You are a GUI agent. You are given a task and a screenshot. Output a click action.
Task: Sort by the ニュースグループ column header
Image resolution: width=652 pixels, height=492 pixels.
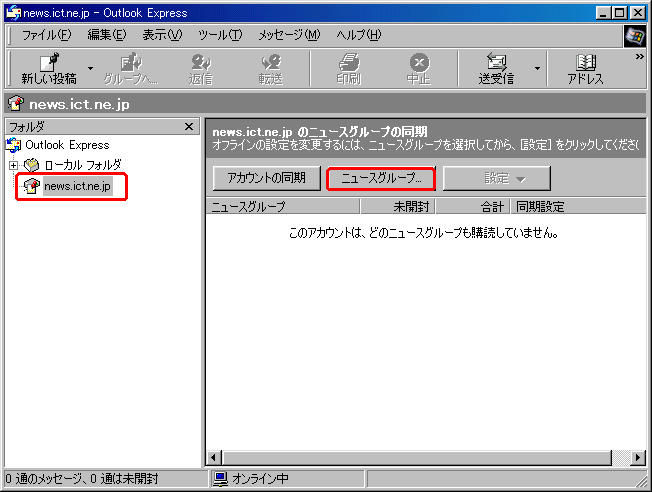click(x=283, y=206)
